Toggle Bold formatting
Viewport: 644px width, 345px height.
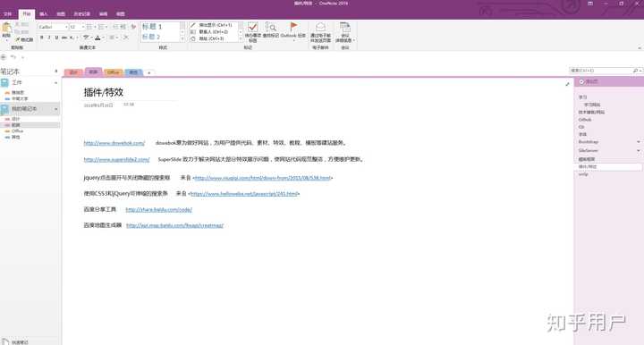(x=41, y=38)
